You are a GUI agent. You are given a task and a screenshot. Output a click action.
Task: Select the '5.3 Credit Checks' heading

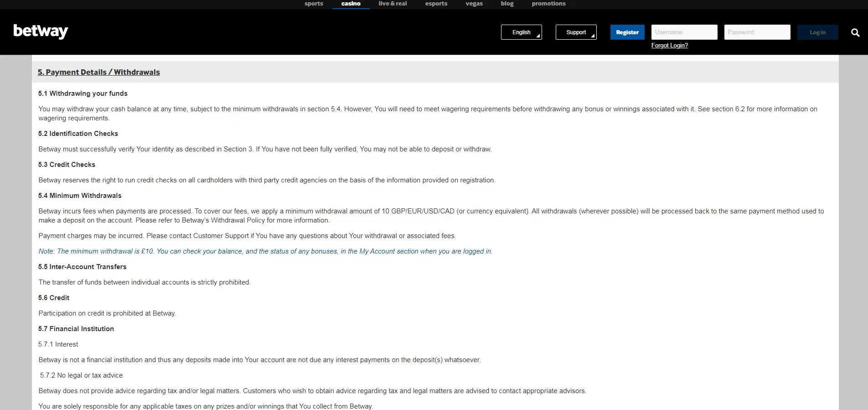click(67, 165)
